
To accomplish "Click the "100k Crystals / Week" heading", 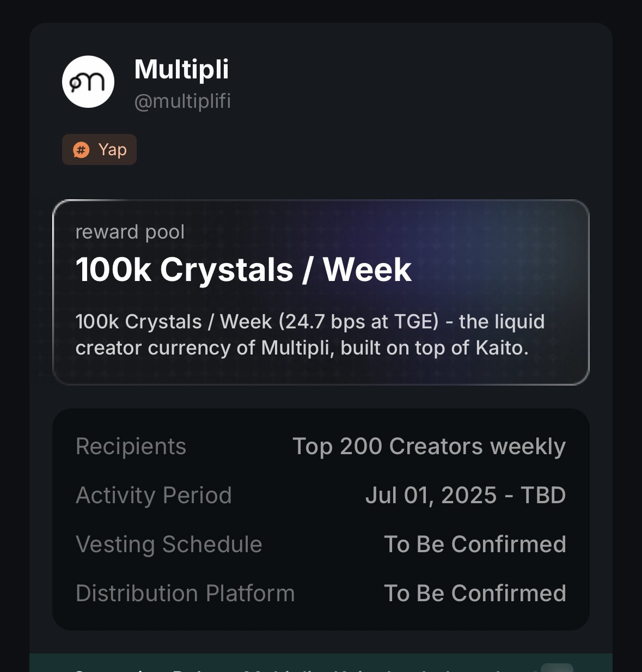I will [243, 270].
